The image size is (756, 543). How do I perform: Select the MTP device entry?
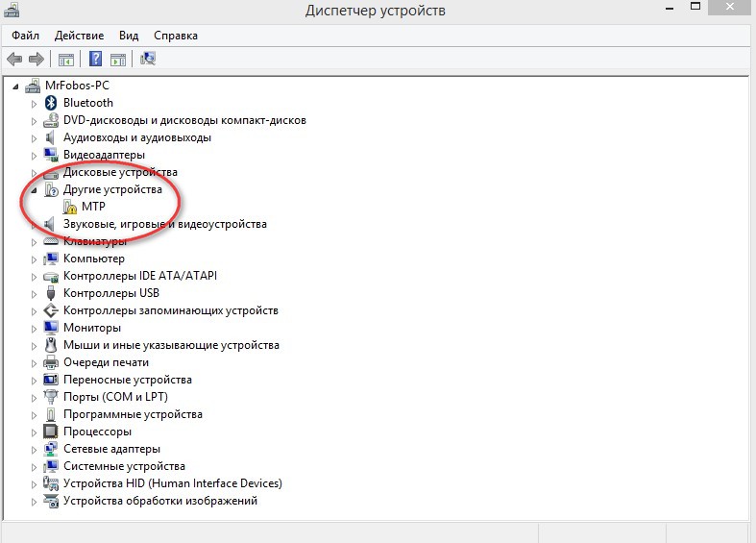pos(93,207)
